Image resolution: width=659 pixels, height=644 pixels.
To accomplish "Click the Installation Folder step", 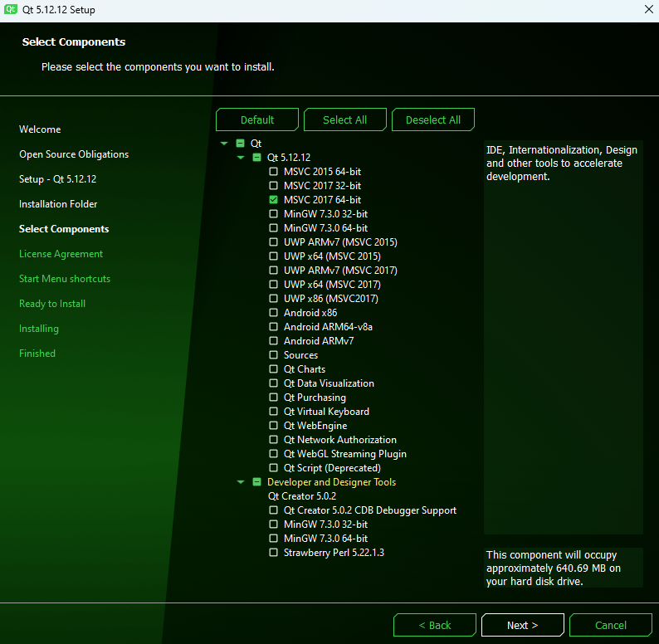I will tap(58, 204).
